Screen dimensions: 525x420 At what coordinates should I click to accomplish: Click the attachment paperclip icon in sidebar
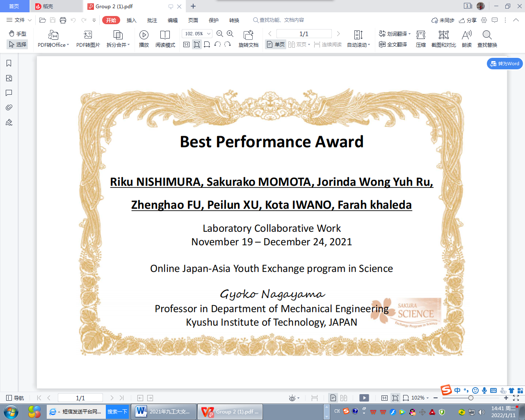[x=9, y=107]
